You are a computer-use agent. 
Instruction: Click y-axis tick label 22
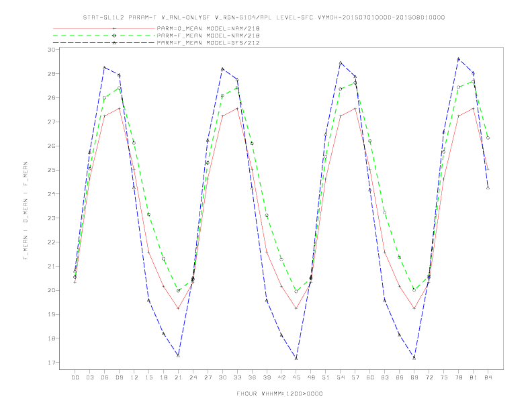point(51,242)
